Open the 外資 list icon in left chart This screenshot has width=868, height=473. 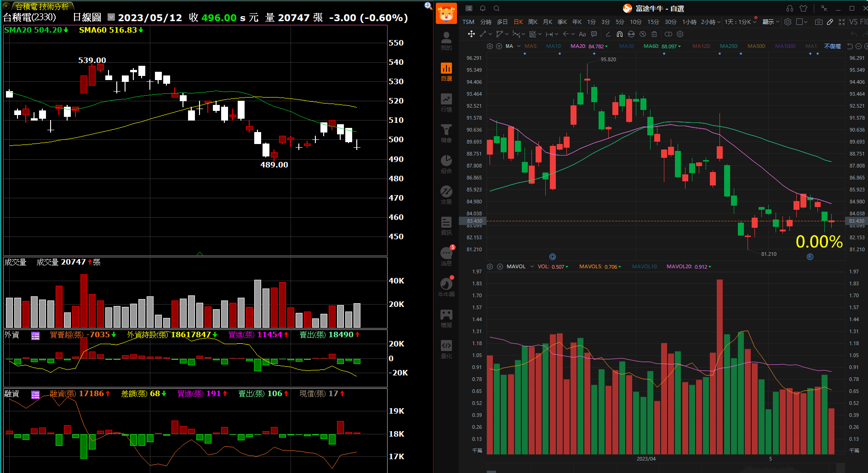[35, 335]
